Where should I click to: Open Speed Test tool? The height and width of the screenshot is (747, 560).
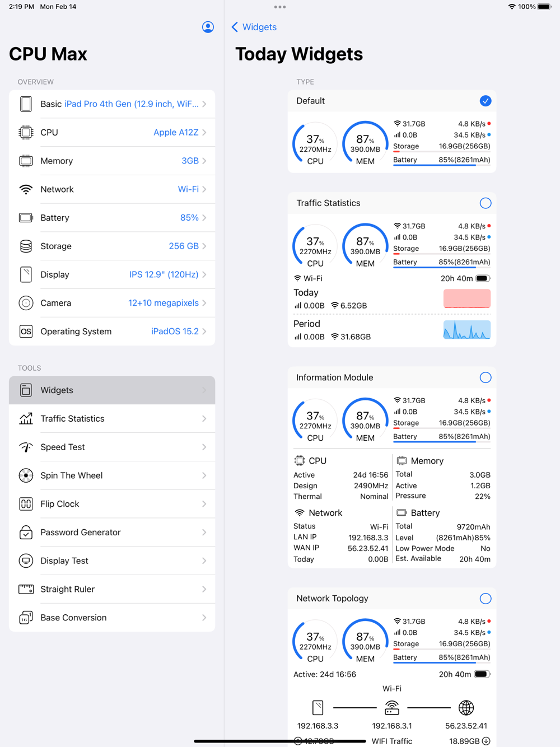tap(112, 447)
